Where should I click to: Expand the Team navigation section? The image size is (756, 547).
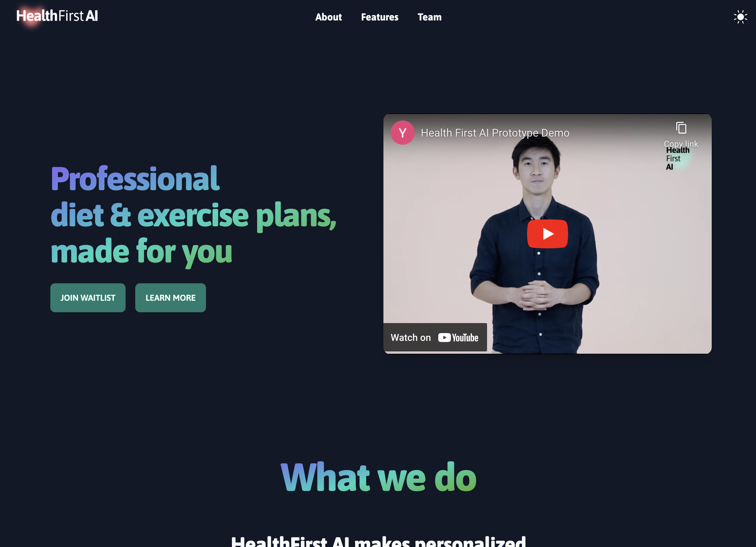[x=429, y=17]
